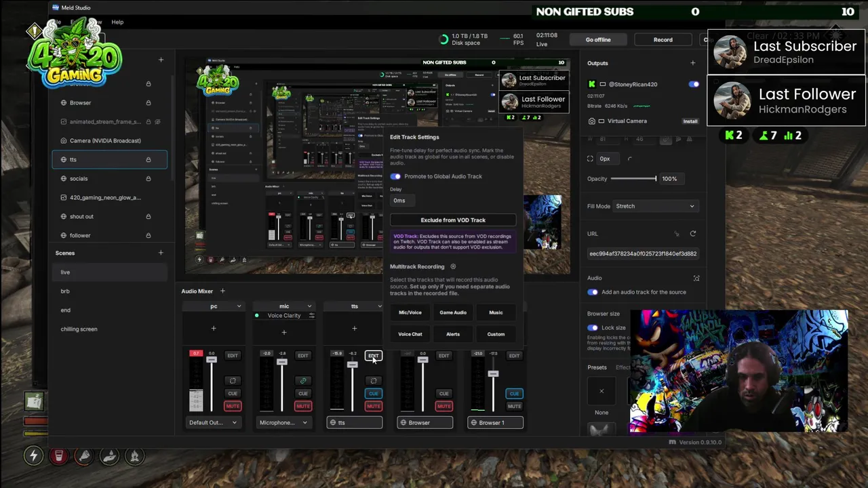Click lightning bolt icon in game hotbar
Image resolution: width=868 pixels, height=488 pixels.
33,456
